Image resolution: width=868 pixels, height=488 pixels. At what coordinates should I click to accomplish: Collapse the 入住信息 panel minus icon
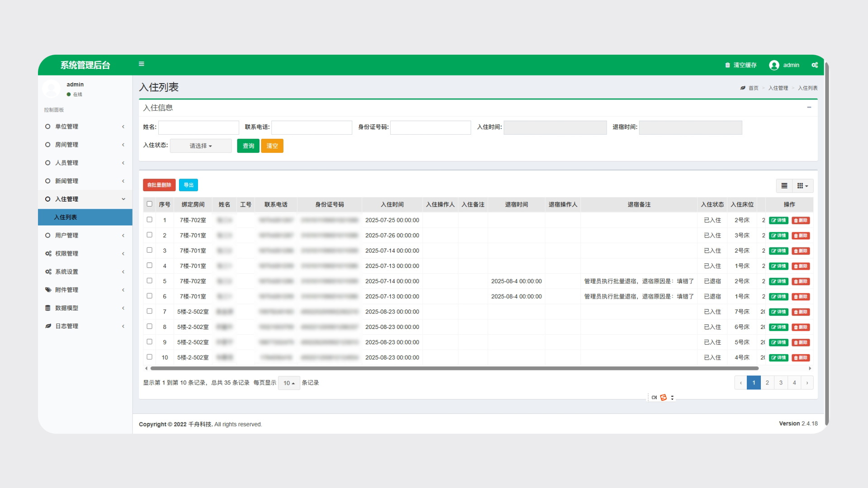coord(809,108)
